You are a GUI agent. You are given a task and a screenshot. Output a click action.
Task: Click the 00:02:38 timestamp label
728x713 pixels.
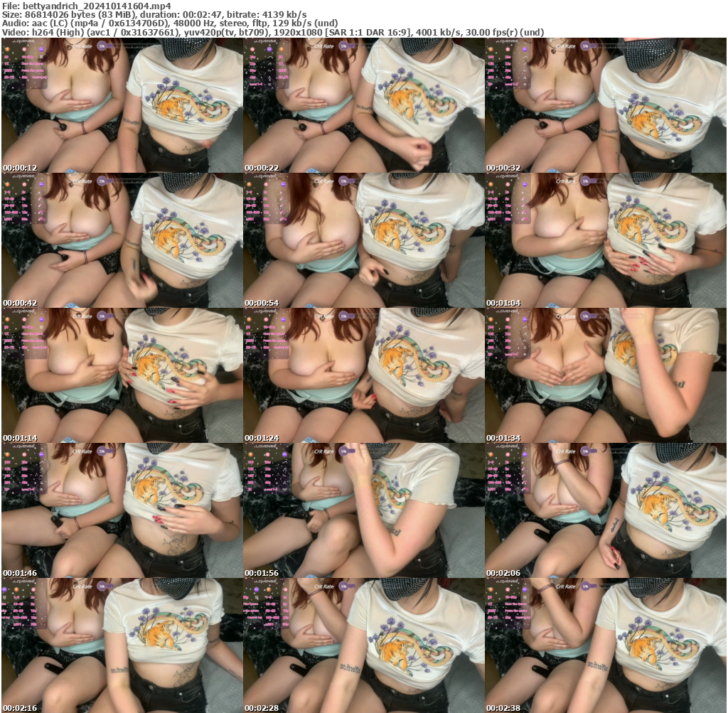point(503,707)
